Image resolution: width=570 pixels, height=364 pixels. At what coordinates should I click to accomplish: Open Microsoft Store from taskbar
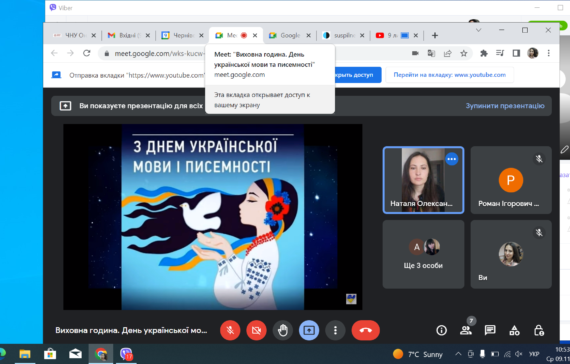50,354
